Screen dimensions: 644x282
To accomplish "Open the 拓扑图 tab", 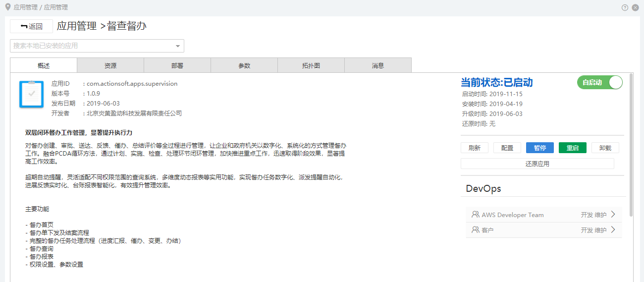I will (311, 65).
